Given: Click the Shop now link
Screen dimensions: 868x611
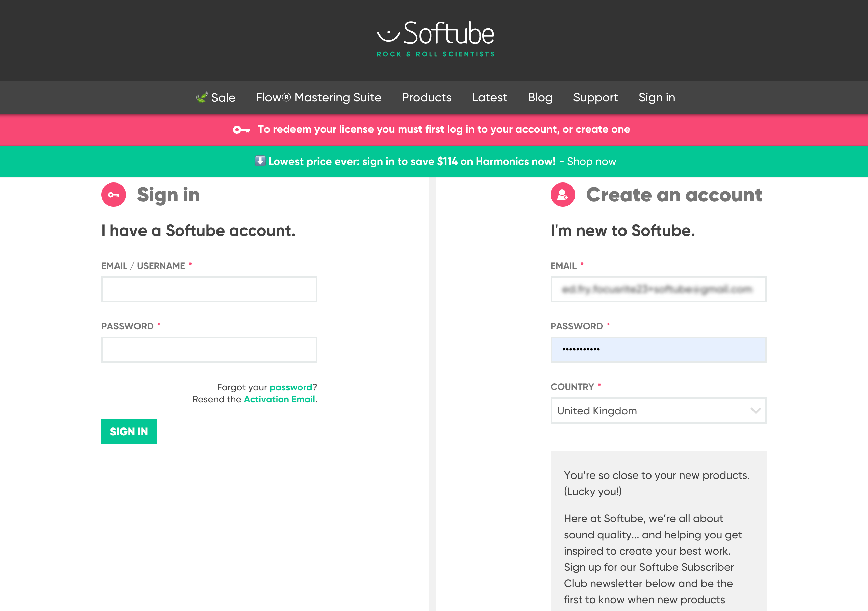Looking at the screenshot, I should (x=592, y=161).
